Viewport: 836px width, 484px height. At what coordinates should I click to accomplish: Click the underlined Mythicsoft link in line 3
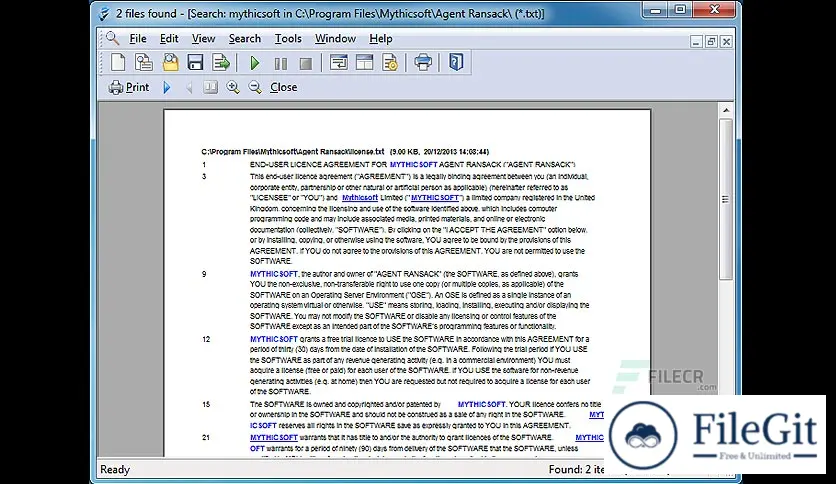click(360, 198)
